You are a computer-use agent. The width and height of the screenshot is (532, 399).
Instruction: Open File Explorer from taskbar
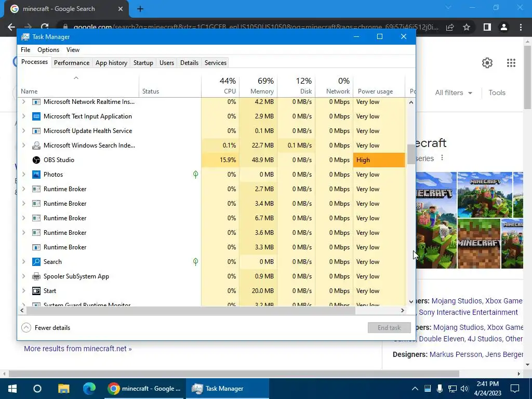[63, 389]
